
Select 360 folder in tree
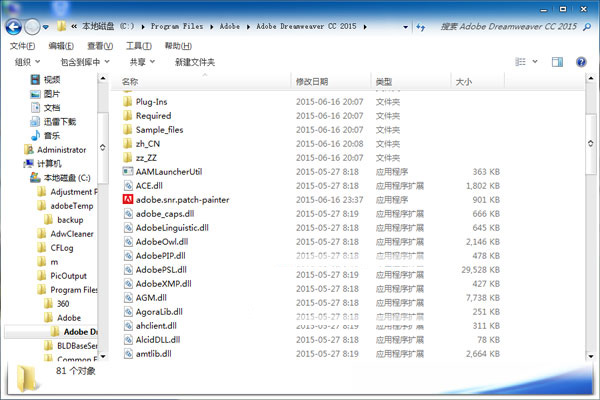click(x=57, y=304)
